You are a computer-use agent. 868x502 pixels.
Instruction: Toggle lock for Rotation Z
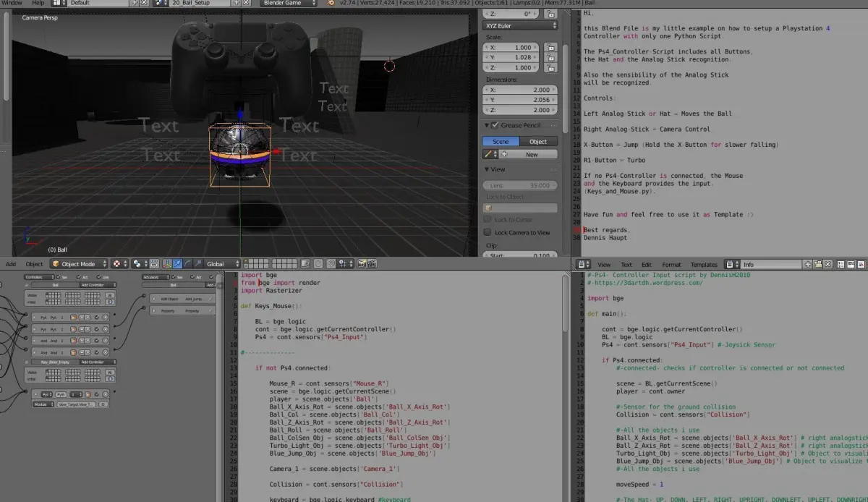pos(550,14)
